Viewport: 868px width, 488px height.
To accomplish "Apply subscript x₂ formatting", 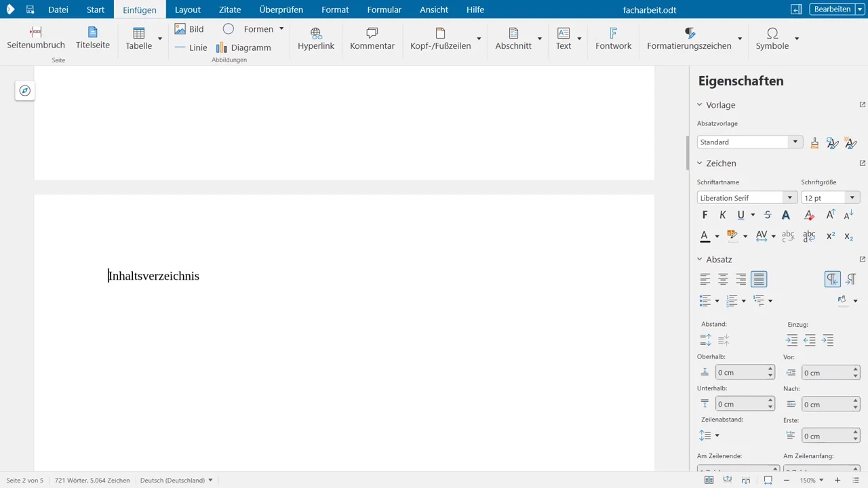I will [848, 236].
